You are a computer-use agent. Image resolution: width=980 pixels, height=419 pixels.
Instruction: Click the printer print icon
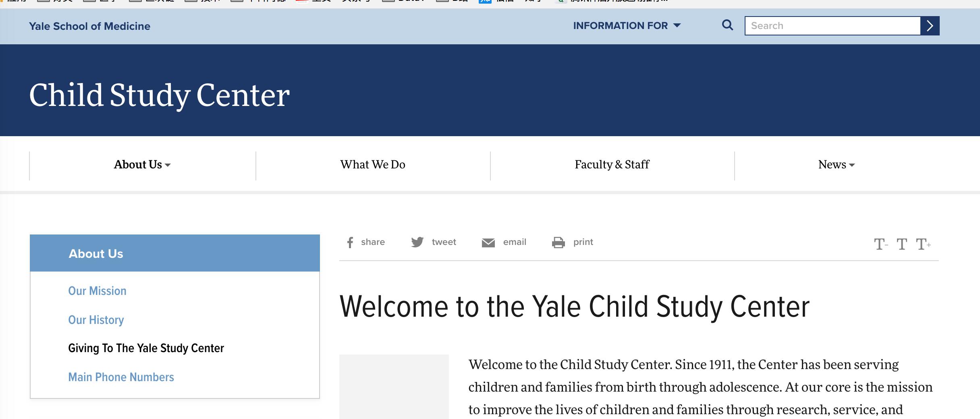(x=558, y=243)
